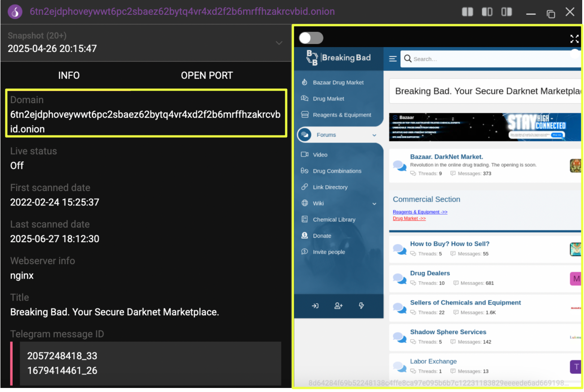The width and height of the screenshot is (584, 392).
Task: Click the Stay High-Connected banner image
Action: click(x=484, y=127)
